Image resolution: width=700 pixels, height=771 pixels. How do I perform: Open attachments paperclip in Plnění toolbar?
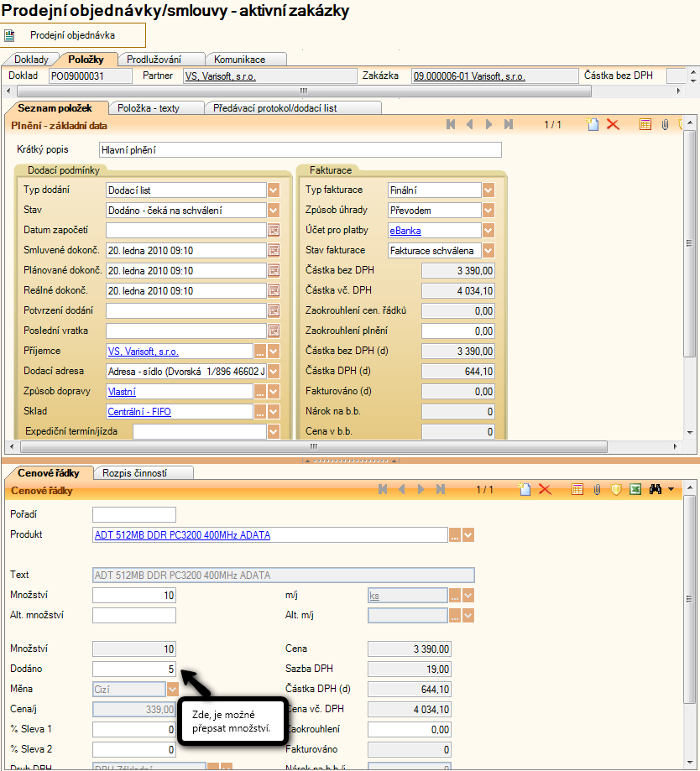[x=664, y=124]
